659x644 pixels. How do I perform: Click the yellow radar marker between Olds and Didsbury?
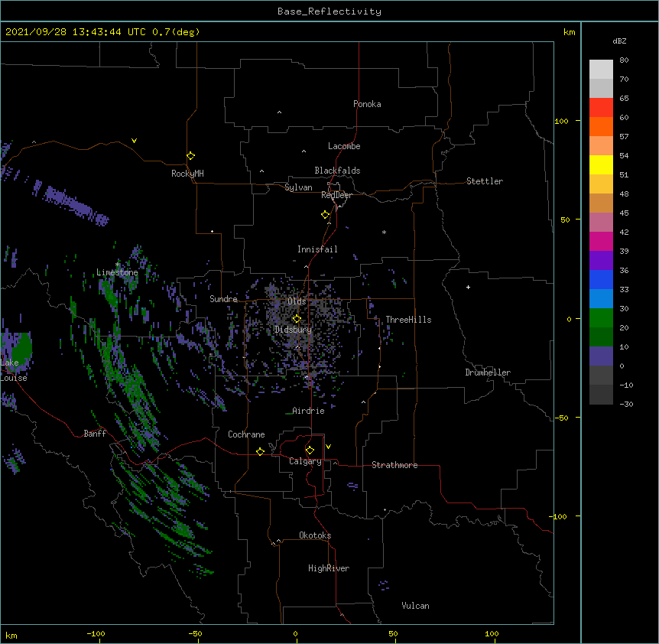(x=297, y=319)
